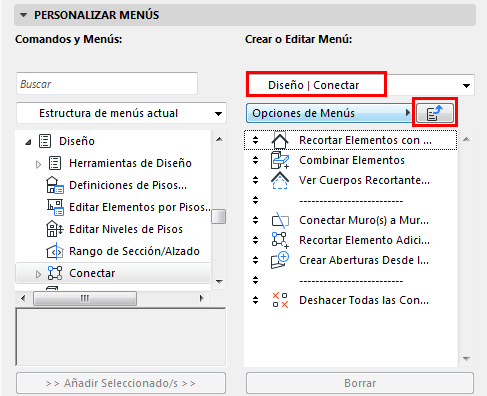Click the Deshacer Todas las Conexiones icon

tap(280, 300)
